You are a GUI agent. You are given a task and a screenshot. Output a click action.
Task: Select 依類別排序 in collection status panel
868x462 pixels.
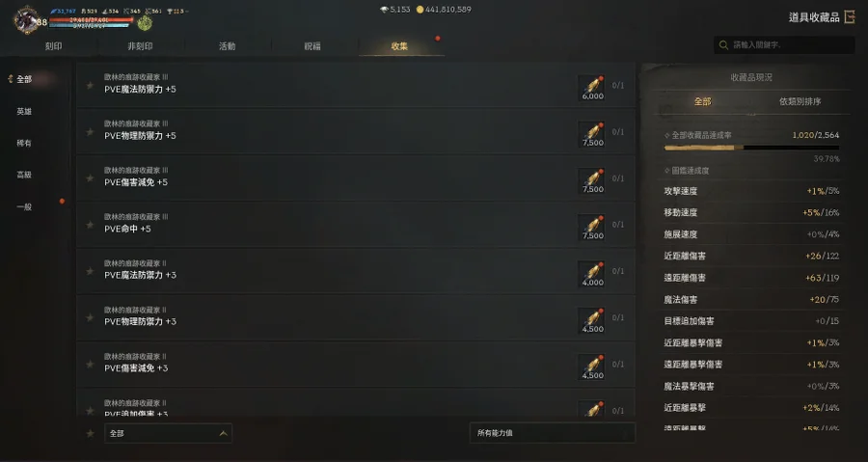800,101
